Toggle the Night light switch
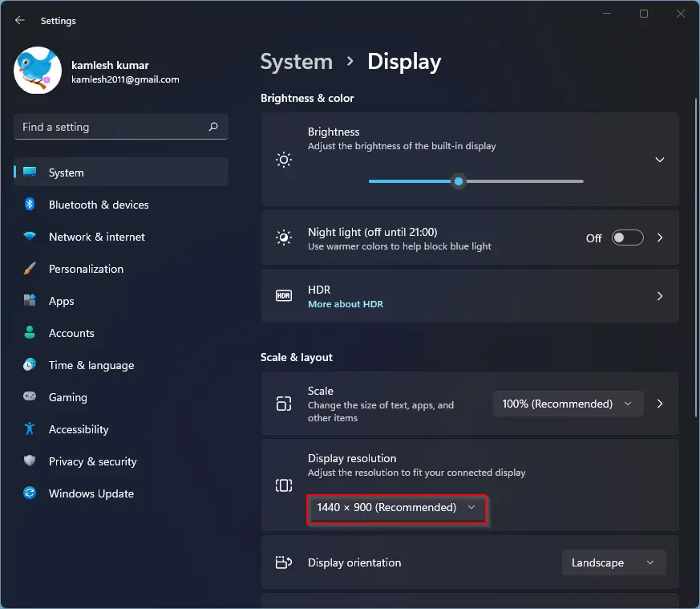 [627, 238]
